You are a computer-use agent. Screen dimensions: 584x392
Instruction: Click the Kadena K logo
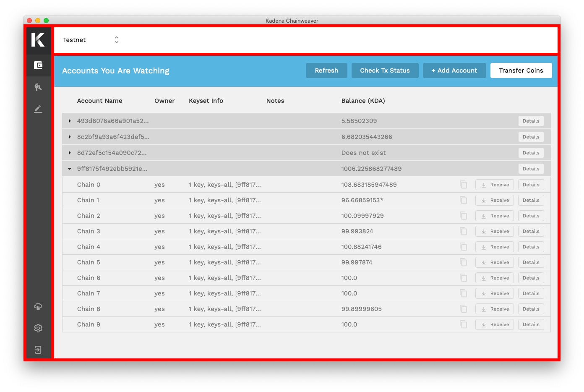pos(38,40)
